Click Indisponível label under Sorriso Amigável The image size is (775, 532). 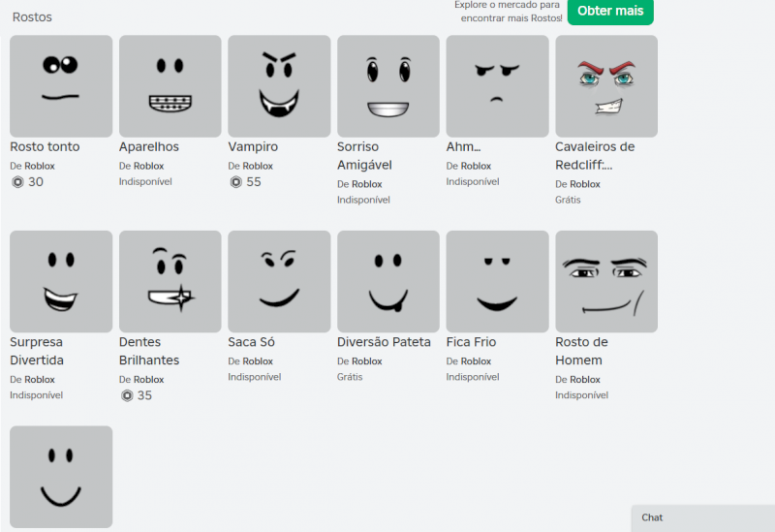(x=363, y=201)
